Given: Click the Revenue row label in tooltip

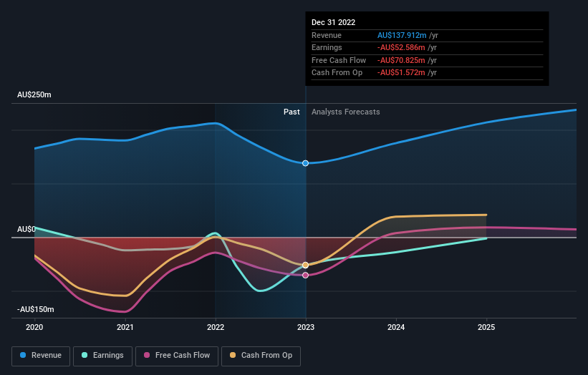Looking at the screenshot, I should click(x=327, y=35).
